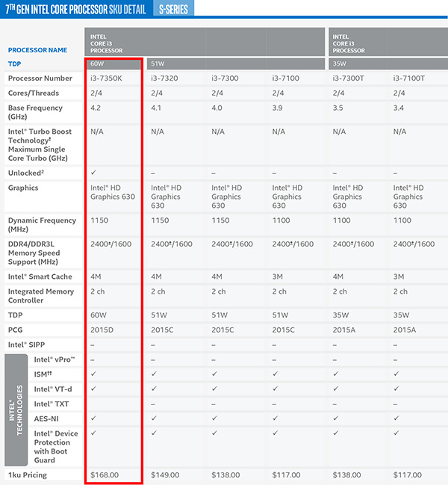Select the AES-NI checkmark for i3-7350K

[x=93, y=418]
